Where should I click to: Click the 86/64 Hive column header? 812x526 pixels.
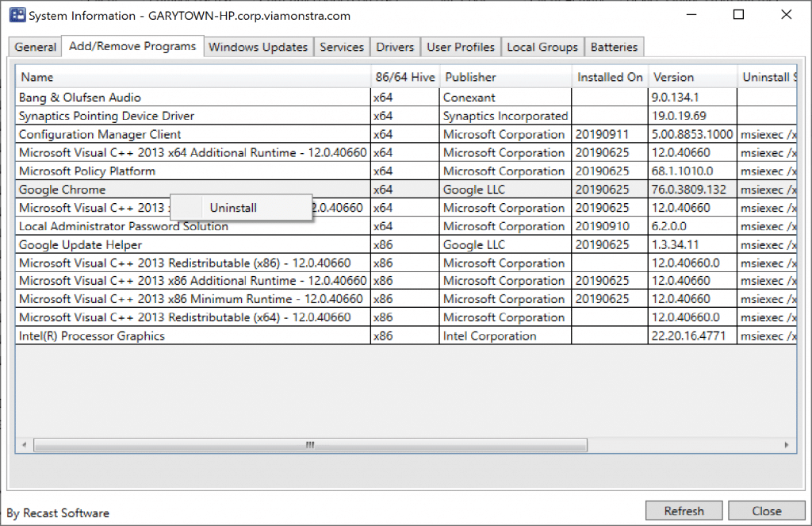pyautogui.click(x=404, y=77)
